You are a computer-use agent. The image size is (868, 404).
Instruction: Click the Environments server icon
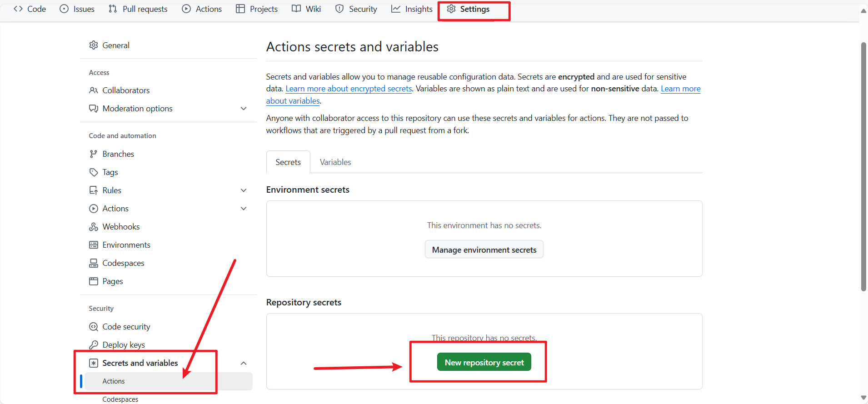coord(94,245)
